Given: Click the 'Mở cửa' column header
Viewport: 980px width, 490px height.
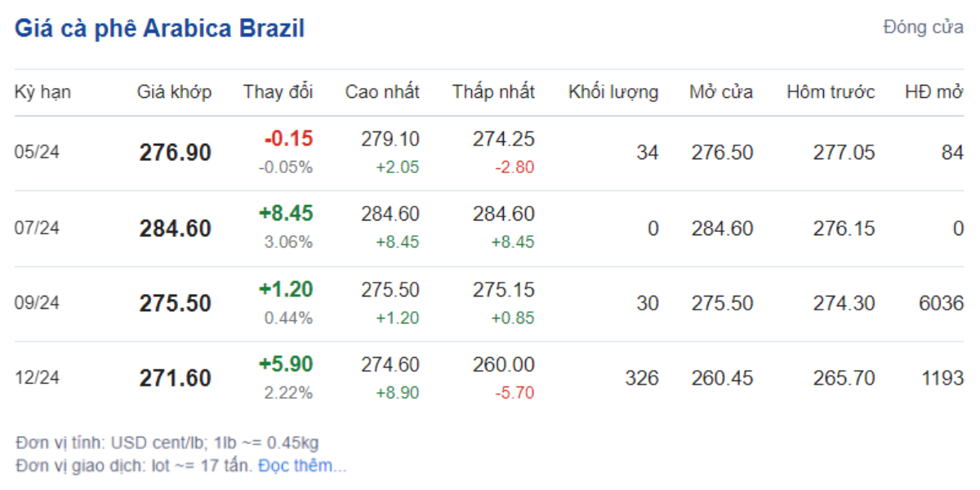Looking at the screenshot, I should (721, 92).
